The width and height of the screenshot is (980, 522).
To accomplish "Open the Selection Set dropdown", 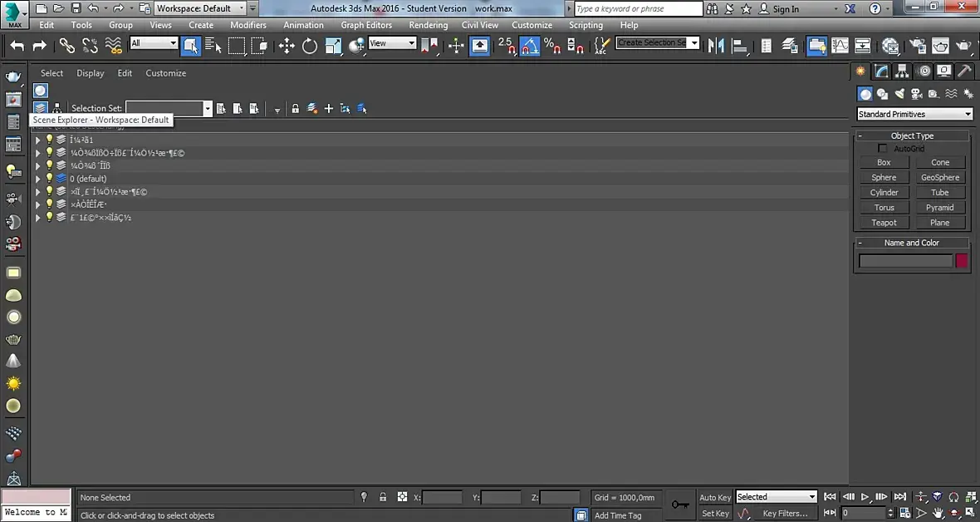I will click(208, 108).
